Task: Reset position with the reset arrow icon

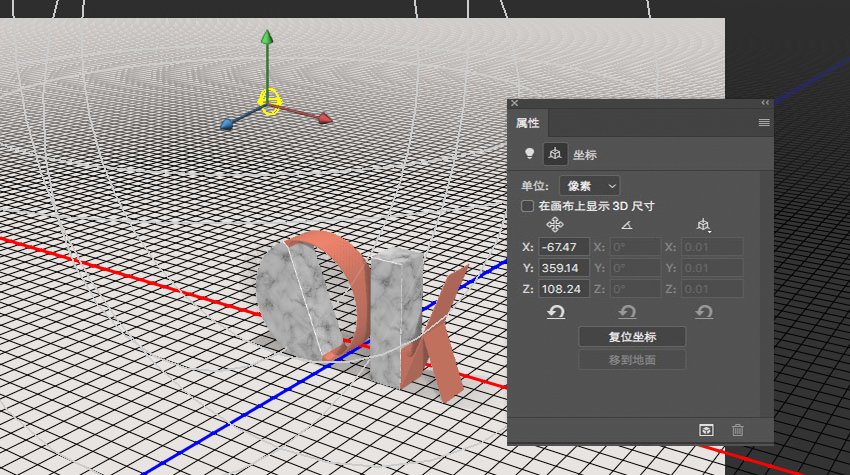Action: pos(556,312)
